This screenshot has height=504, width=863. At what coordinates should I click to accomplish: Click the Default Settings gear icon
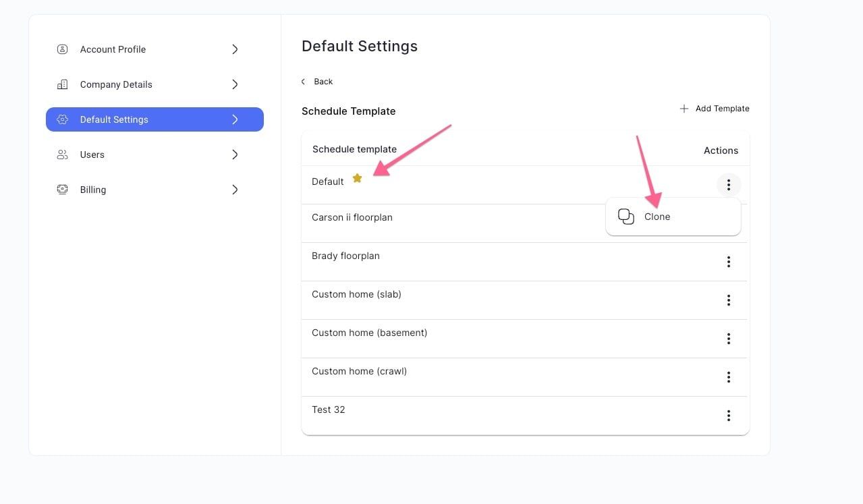[x=63, y=119]
